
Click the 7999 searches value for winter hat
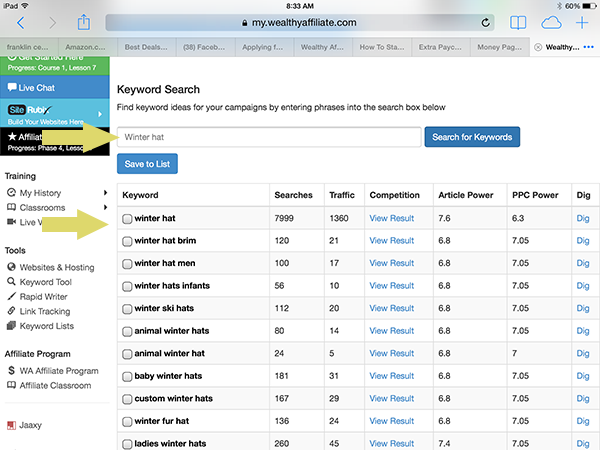pos(284,218)
